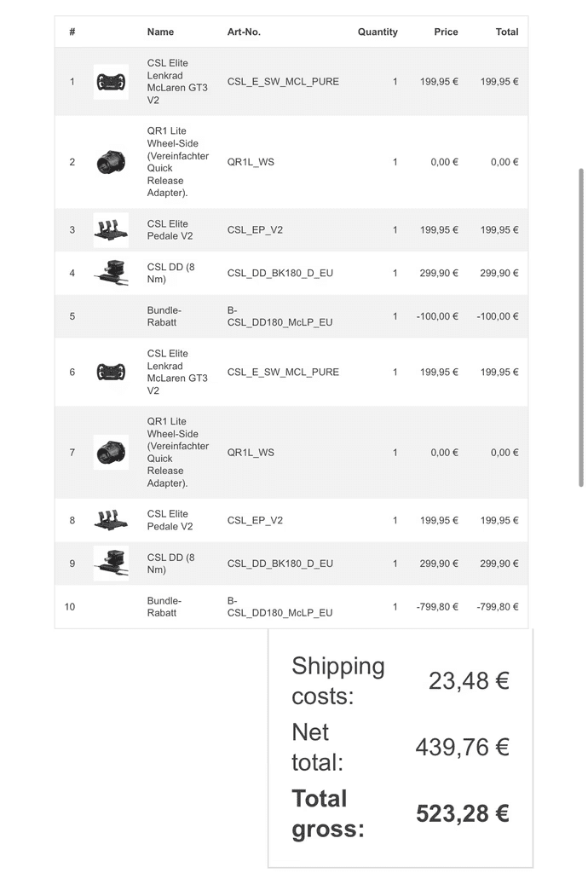
Task: Click the Price column header
Action: tap(446, 32)
